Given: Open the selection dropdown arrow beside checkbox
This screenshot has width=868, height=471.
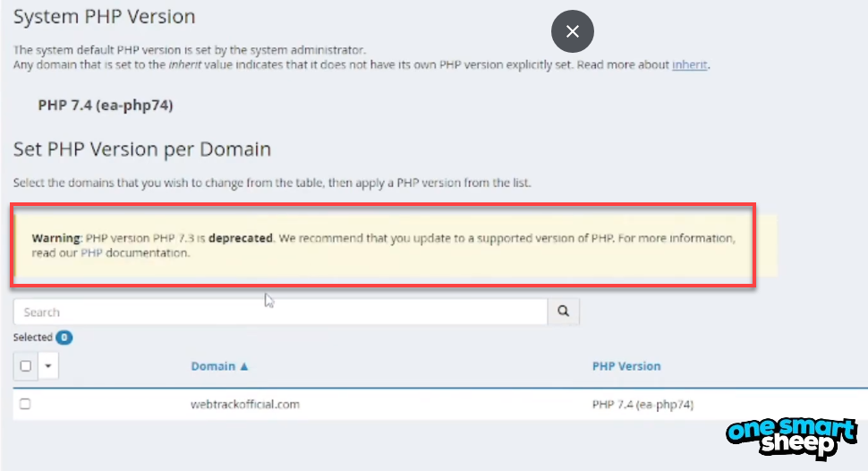Looking at the screenshot, I should pyautogui.click(x=48, y=365).
